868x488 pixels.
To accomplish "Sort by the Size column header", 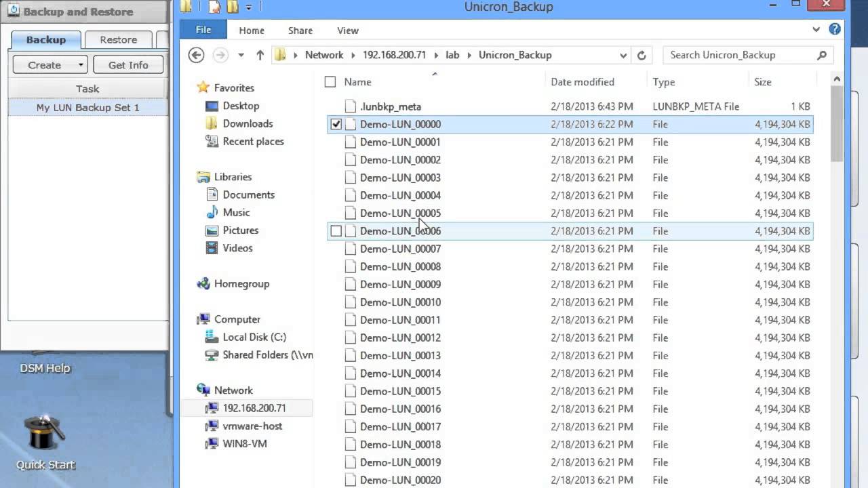I will point(763,82).
